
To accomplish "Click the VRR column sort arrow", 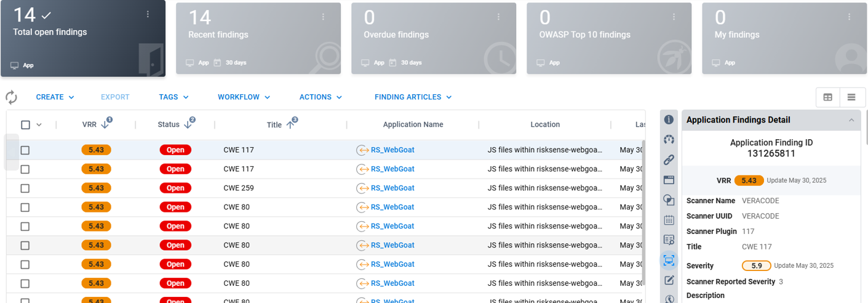I will click(105, 124).
